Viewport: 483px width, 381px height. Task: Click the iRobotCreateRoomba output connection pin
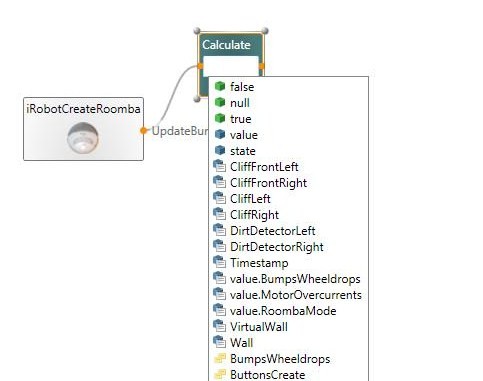[143, 130]
